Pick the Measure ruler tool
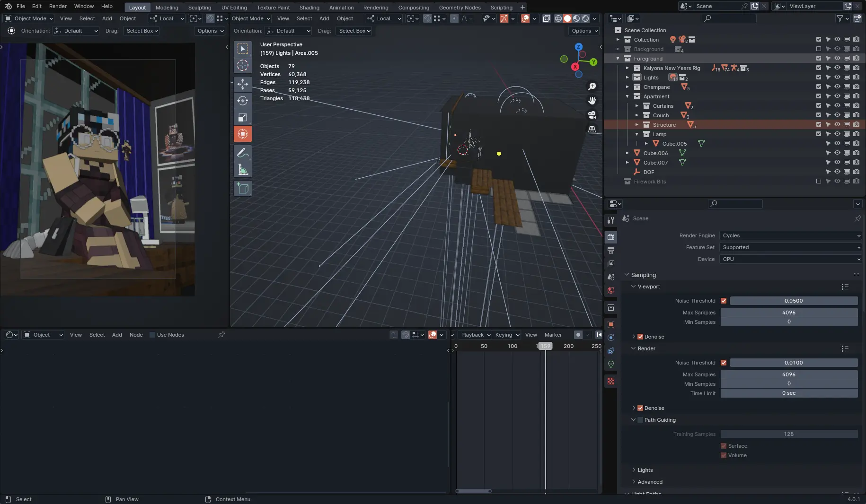 tap(243, 169)
